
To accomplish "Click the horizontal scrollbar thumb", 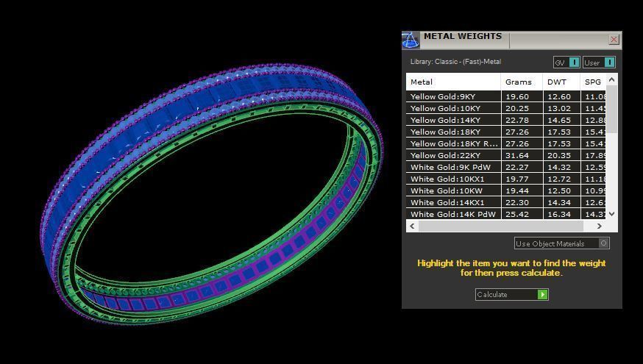I will (x=501, y=226).
